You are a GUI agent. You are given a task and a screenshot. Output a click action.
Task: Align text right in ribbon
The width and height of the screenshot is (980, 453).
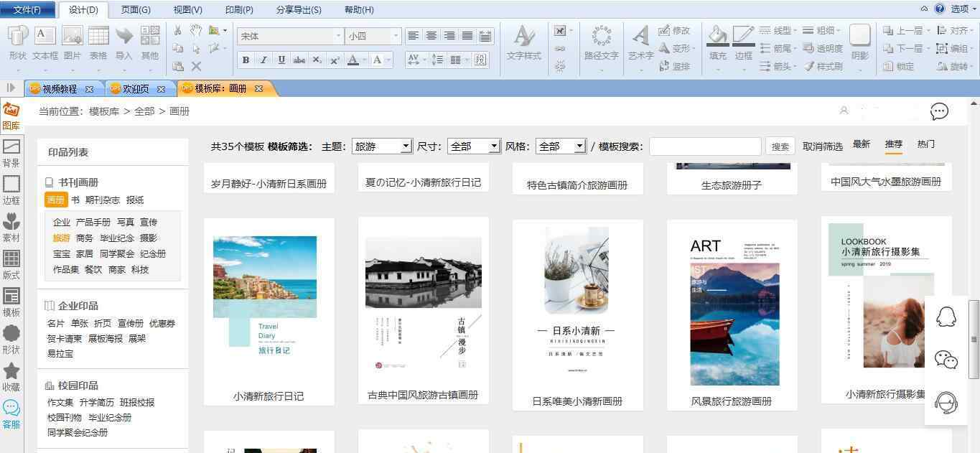click(x=449, y=35)
